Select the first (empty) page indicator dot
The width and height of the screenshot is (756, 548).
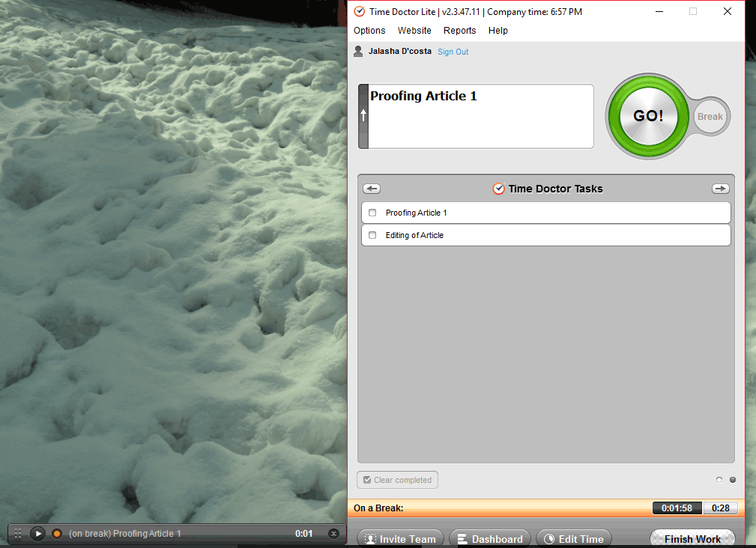719,480
